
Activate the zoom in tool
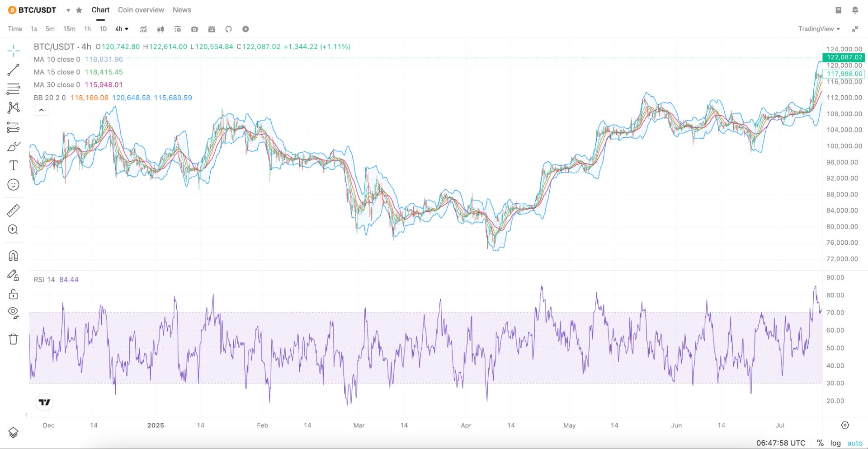coord(13,229)
